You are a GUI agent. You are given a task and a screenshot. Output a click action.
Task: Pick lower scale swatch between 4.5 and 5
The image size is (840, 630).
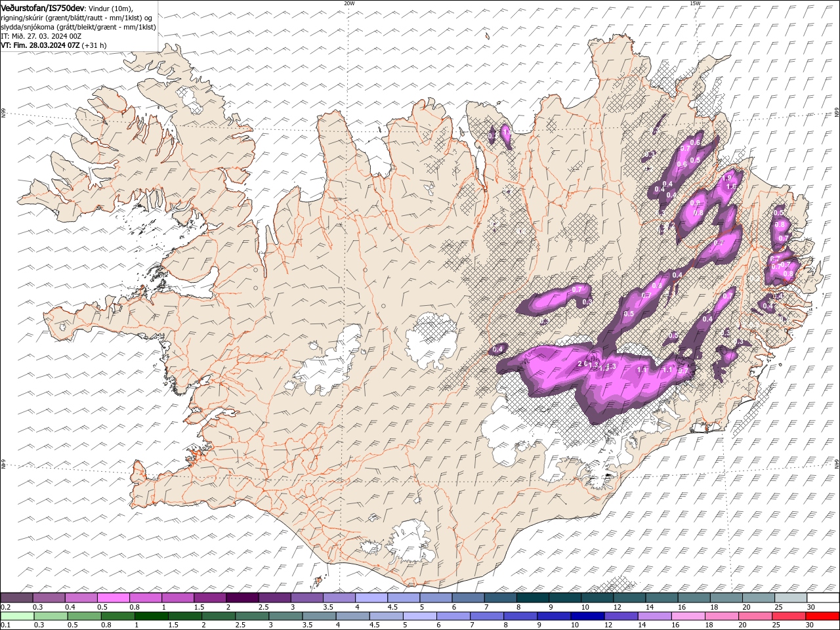pos(386,616)
